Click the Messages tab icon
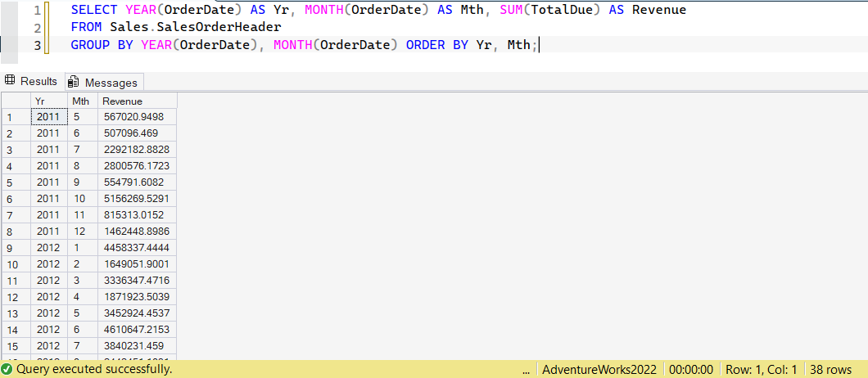The width and height of the screenshot is (868, 378). (x=73, y=83)
